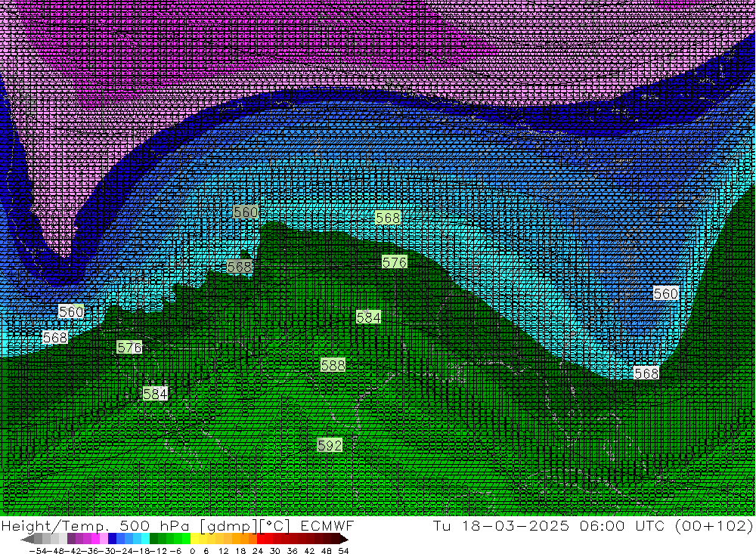Click the '-6' legend scale value

click(175, 551)
